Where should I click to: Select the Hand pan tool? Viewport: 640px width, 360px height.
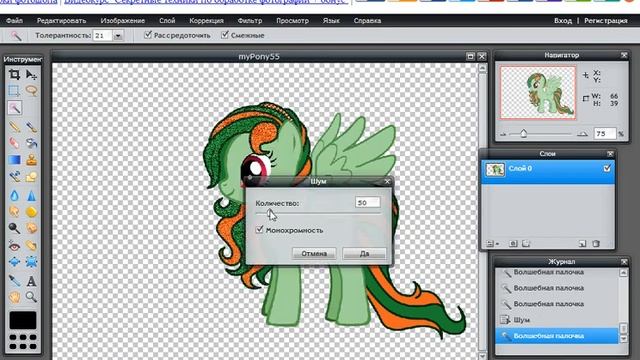(14, 297)
